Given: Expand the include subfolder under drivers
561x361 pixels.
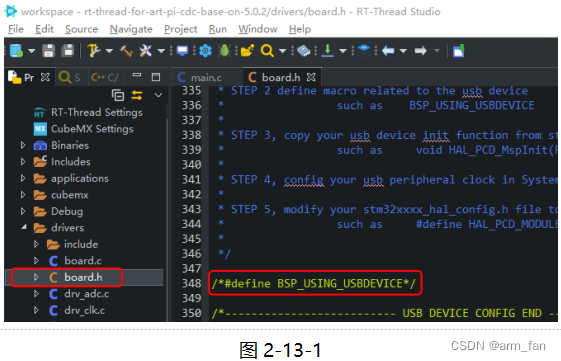Looking at the screenshot, I should 36,244.
